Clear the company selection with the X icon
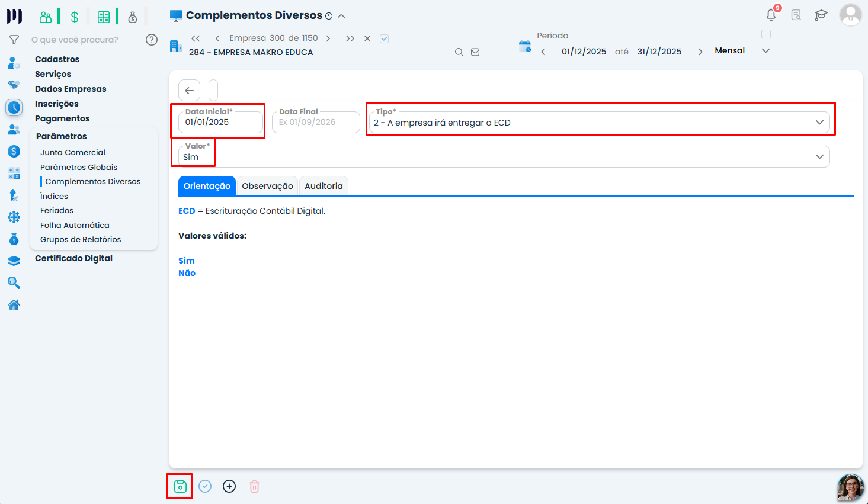 (x=367, y=38)
